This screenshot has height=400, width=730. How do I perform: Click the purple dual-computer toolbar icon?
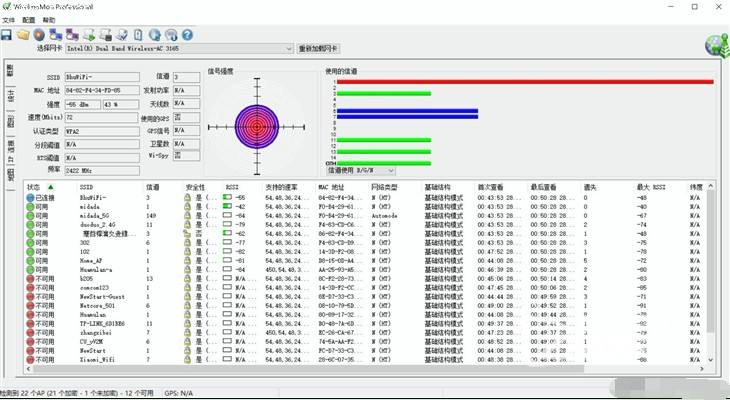click(x=72, y=35)
